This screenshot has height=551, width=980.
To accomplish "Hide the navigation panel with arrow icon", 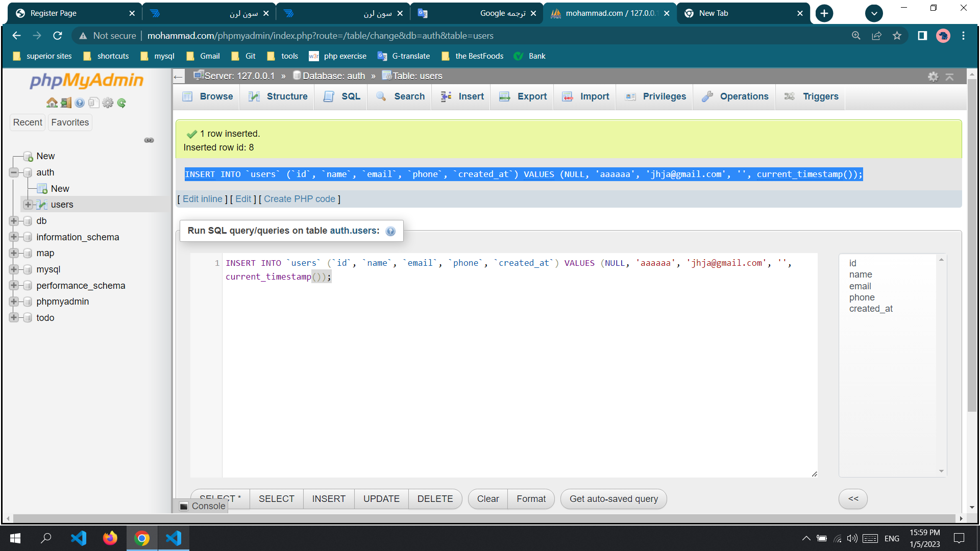I will [178, 77].
